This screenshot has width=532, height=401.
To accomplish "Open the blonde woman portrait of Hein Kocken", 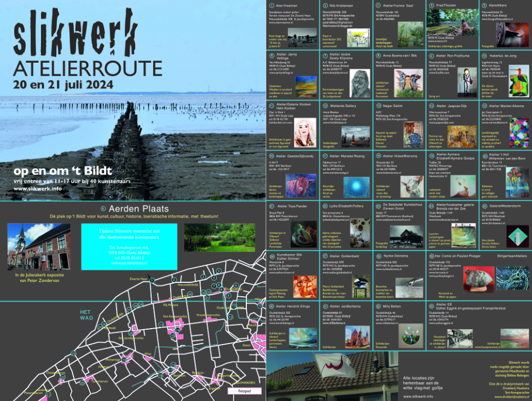I will pos(305,132).
